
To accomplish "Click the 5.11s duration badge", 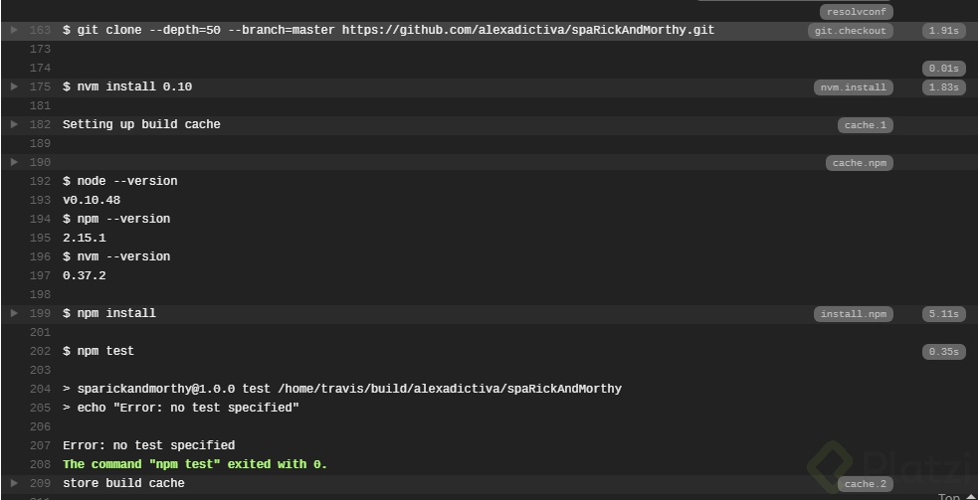I will tap(942, 314).
